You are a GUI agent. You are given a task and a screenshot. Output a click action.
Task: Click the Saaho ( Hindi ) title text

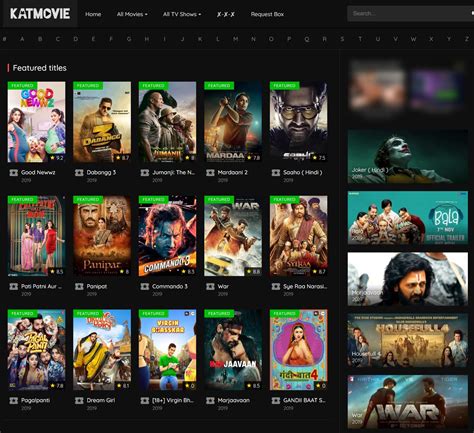pos(303,172)
